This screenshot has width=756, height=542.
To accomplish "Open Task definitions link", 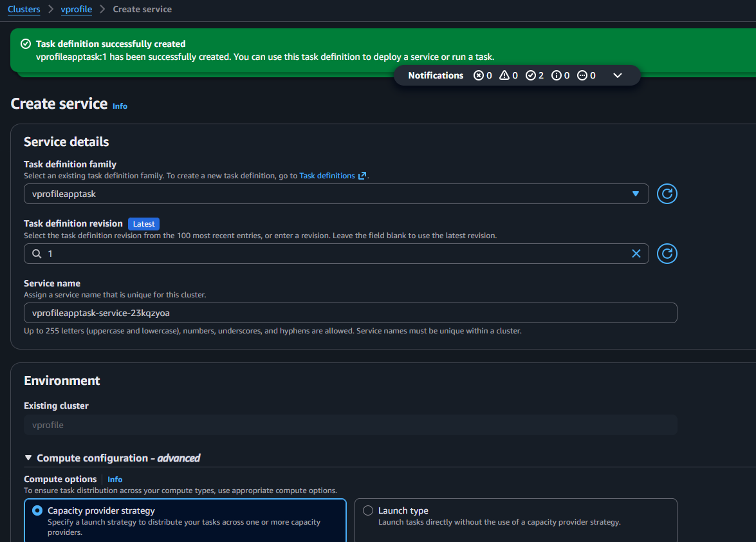I will 327,176.
